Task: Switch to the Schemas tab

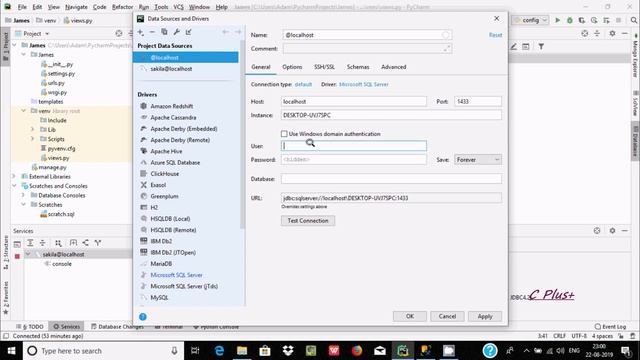Action: pyautogui.click(x=358, y=67)
